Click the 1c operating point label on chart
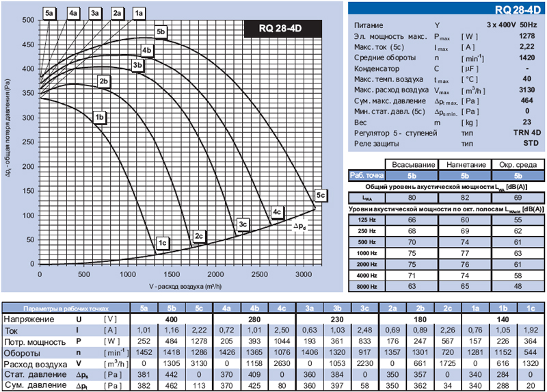547x392 pixels. point(163,243)
